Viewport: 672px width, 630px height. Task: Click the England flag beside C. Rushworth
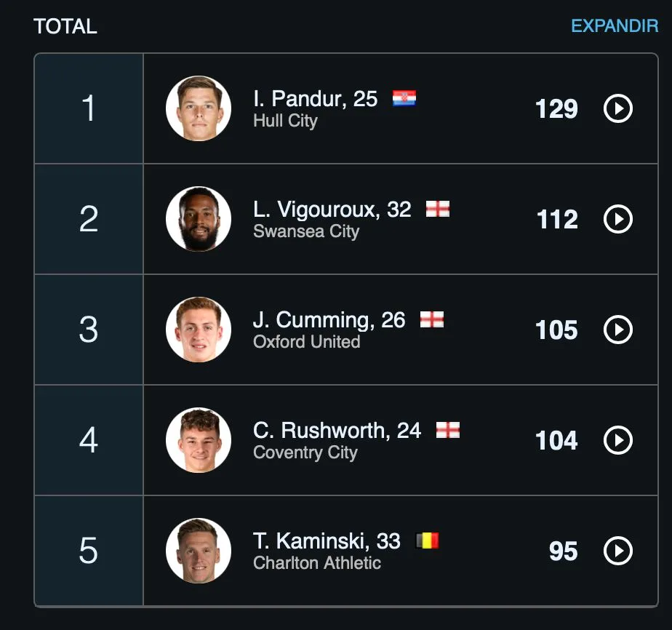(449, 431)
